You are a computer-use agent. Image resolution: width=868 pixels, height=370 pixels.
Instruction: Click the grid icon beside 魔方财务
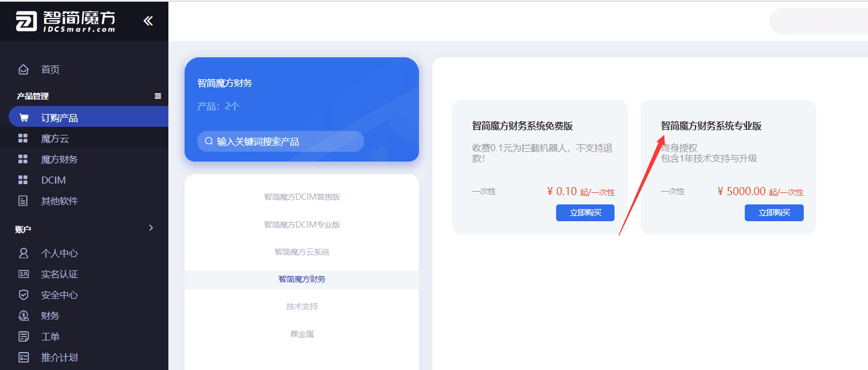click(23, 159)
